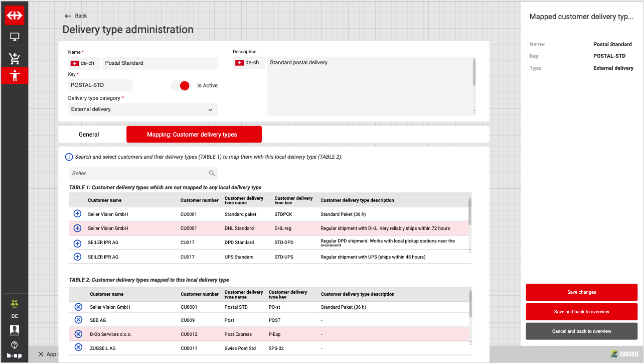Remove ZUGSEIL AG Swiss Post Std mapping
This screenshot has height=363, width=644.
pos(78,347)
